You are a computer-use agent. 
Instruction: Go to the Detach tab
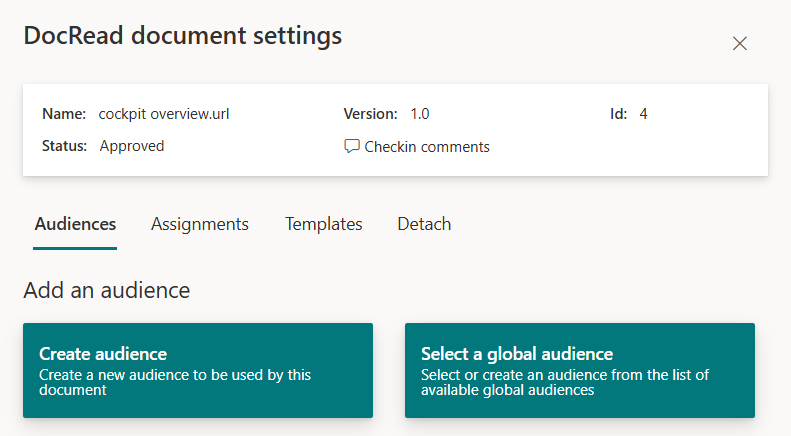[x=424, y=224]
